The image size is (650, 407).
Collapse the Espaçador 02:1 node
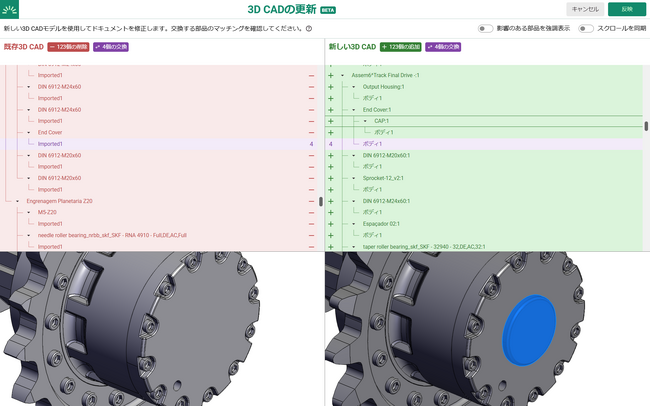(x=353, y=223)
